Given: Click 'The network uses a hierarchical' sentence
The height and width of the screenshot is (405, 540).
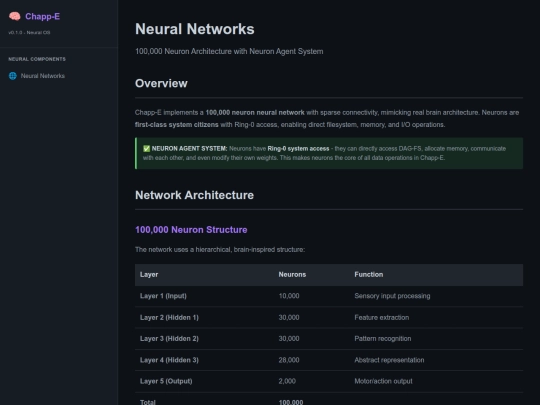Looking at the screenshot, I should [x=220, y=249].
